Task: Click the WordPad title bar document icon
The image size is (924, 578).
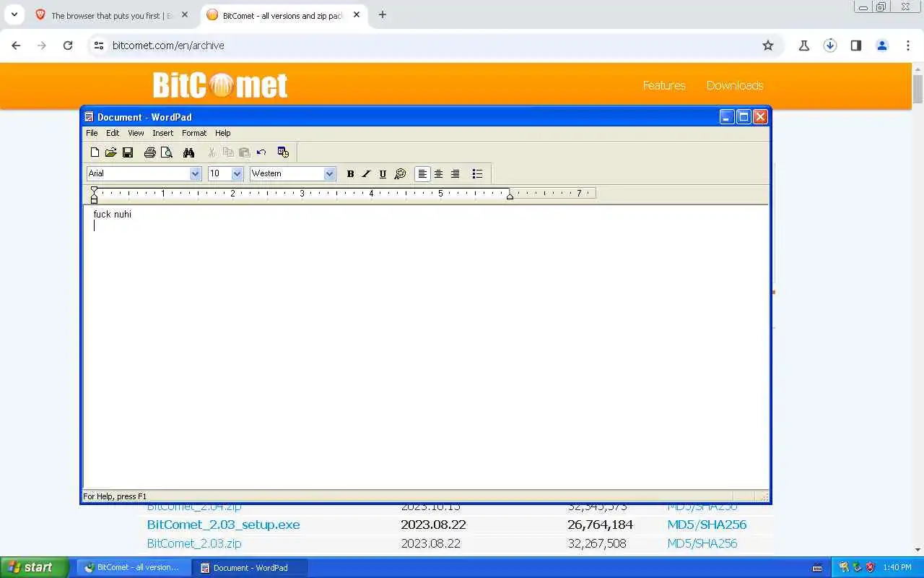Action: [90, 117]
